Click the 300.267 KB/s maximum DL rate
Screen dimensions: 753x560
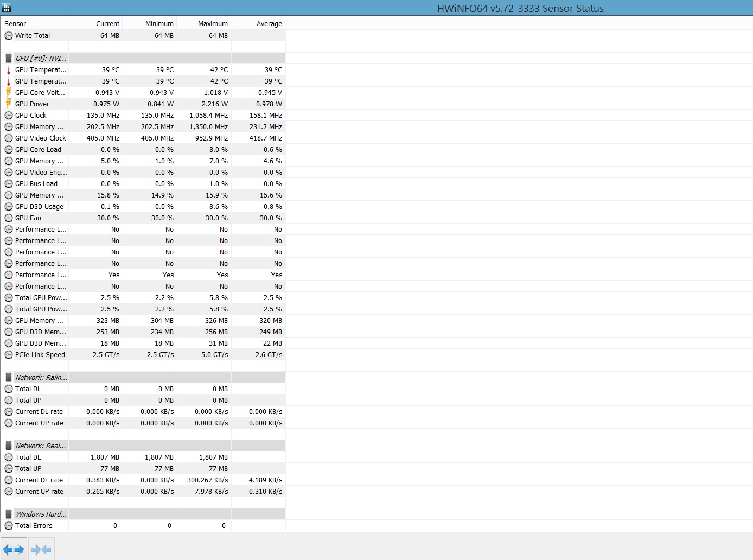click(x=207, y=480)
